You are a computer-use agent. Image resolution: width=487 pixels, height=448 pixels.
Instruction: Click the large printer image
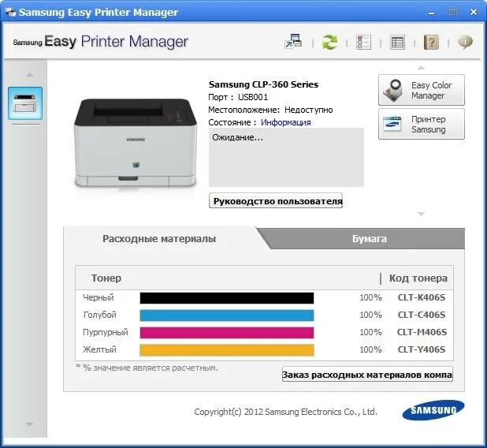136,143
